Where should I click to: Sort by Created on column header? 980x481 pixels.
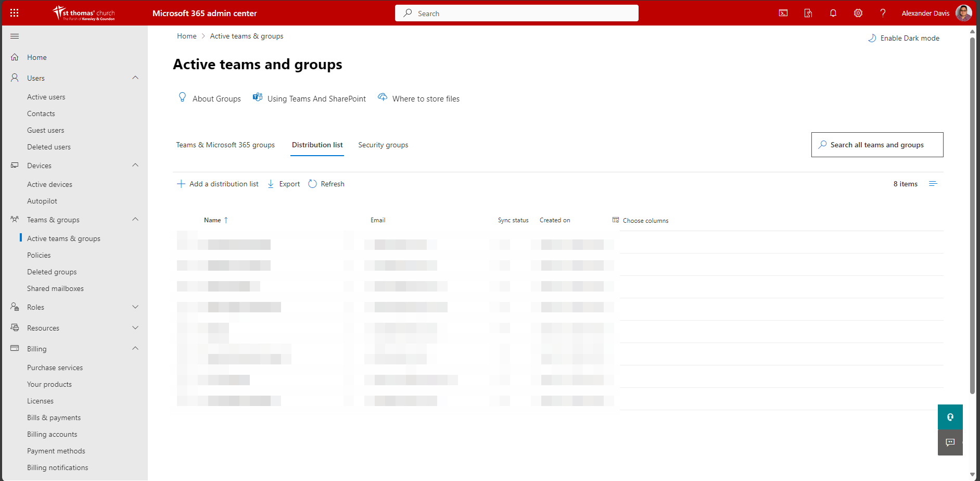(555, 220)
